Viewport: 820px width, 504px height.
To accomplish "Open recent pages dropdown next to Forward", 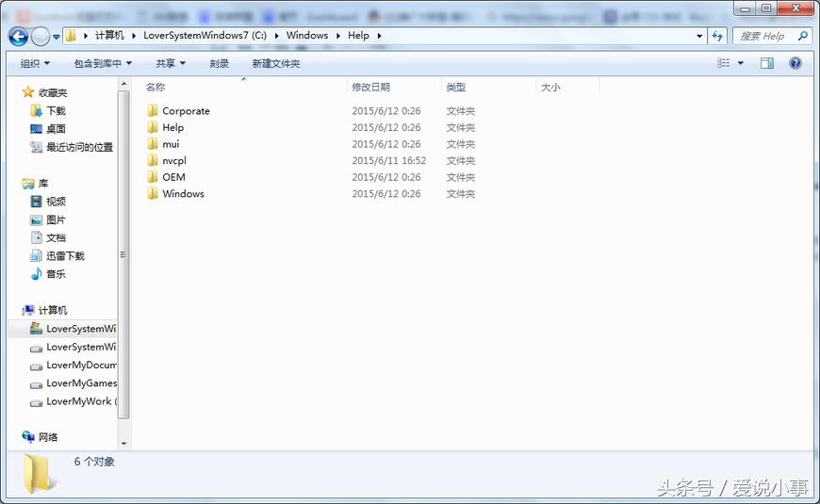I will click(x=56, y=37).
